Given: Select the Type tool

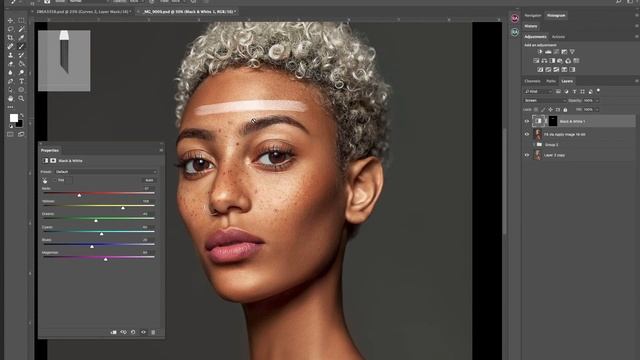Looking at the screenshot, I should tap(21, 81).
